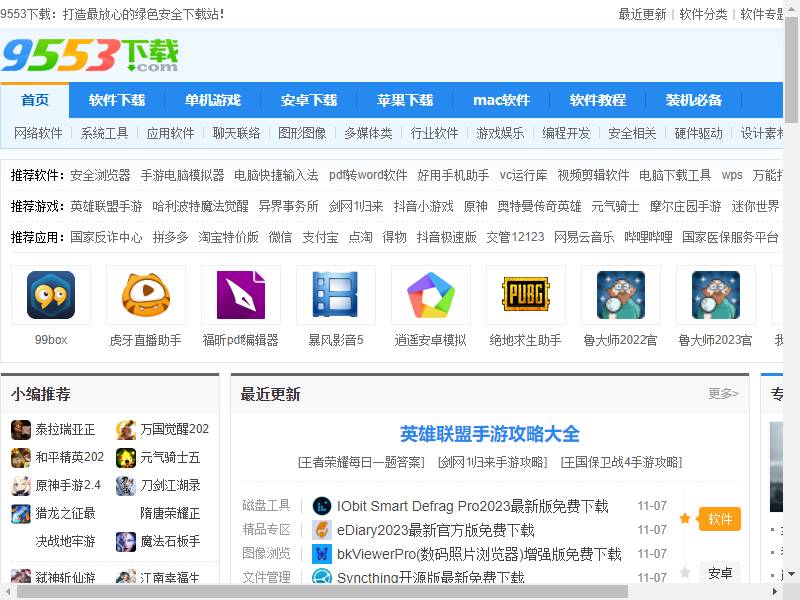
Task: Open the 安全浏览器 recommended link
Action: [x=100, y=176]
